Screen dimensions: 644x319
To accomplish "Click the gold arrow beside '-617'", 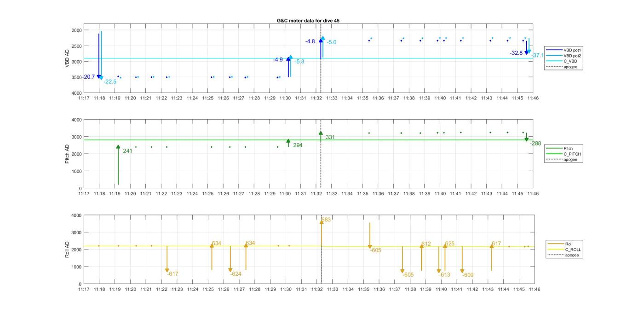I will coord(167,259).
